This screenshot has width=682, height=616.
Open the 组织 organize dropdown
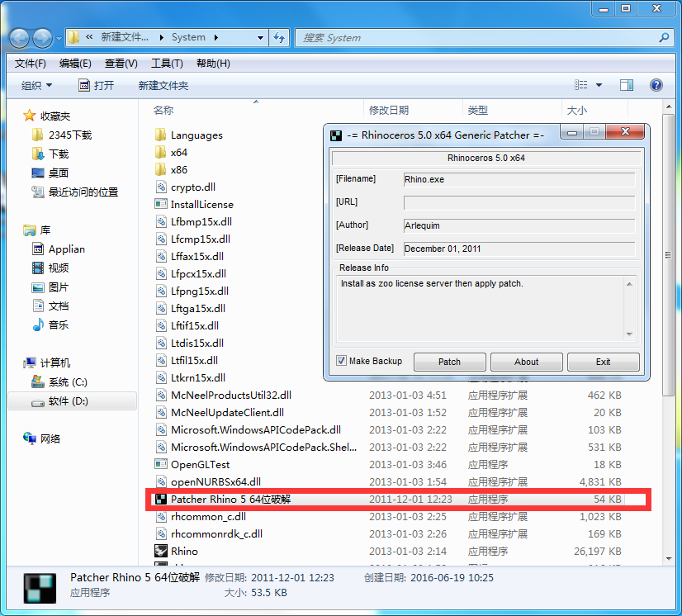point(36,85)
